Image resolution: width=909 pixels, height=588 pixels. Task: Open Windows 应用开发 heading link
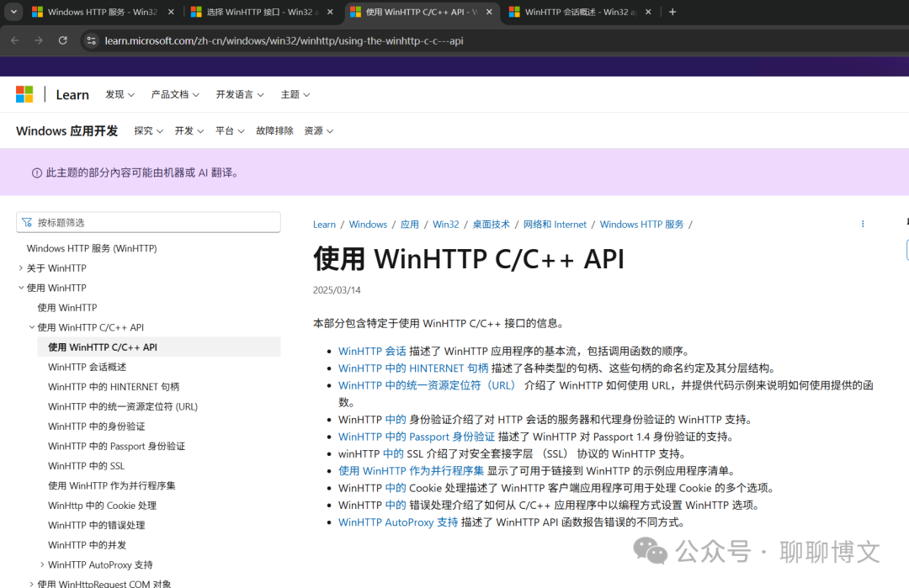[67, 131]
